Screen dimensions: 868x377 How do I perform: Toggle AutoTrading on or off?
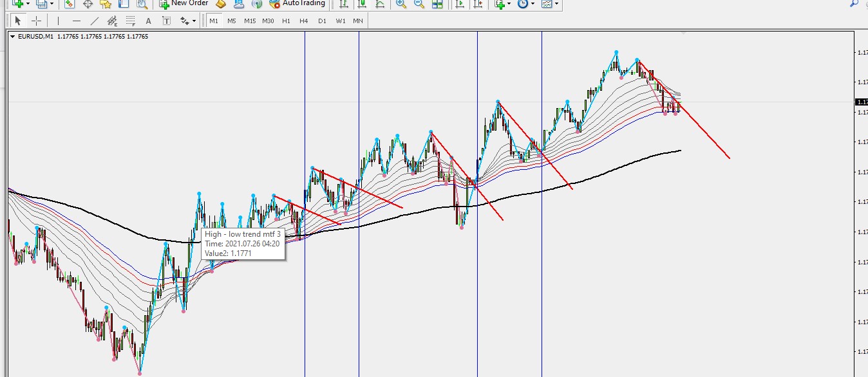pos(297,3)
